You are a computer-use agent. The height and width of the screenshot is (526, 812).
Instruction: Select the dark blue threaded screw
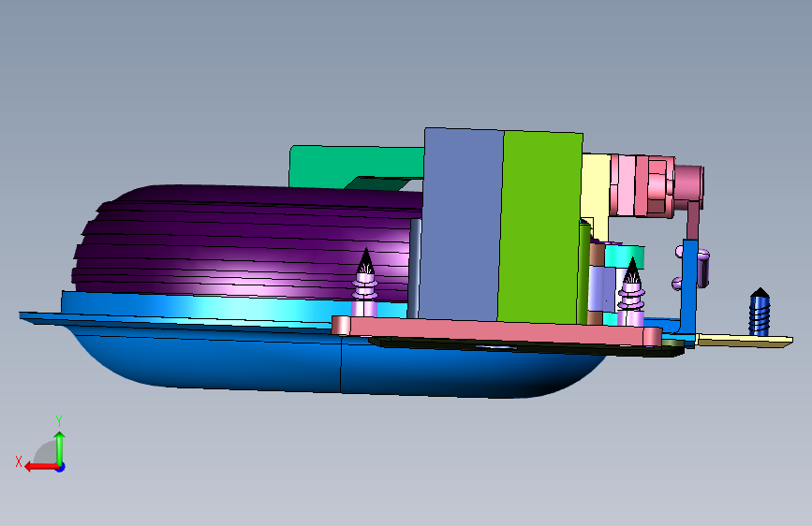click(760, 313)
